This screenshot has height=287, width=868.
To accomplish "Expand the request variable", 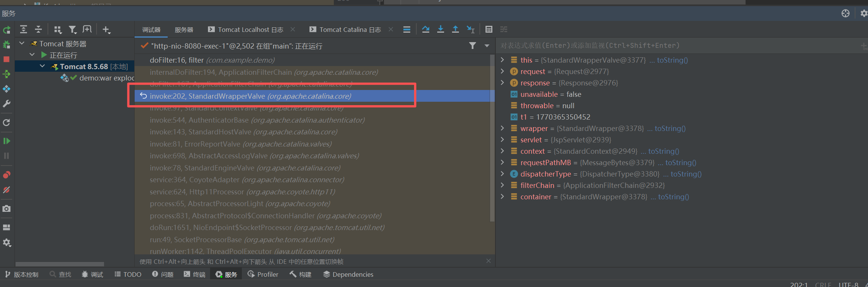I will (503, 71).
